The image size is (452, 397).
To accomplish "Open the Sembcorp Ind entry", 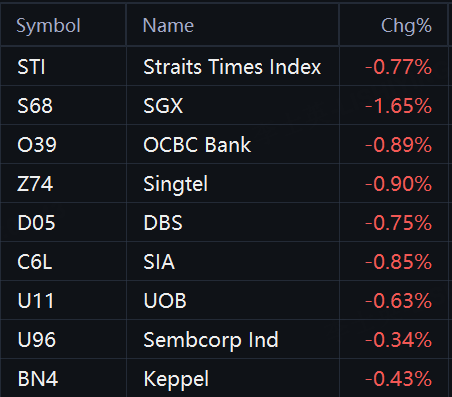I will [x=211, y=340].
